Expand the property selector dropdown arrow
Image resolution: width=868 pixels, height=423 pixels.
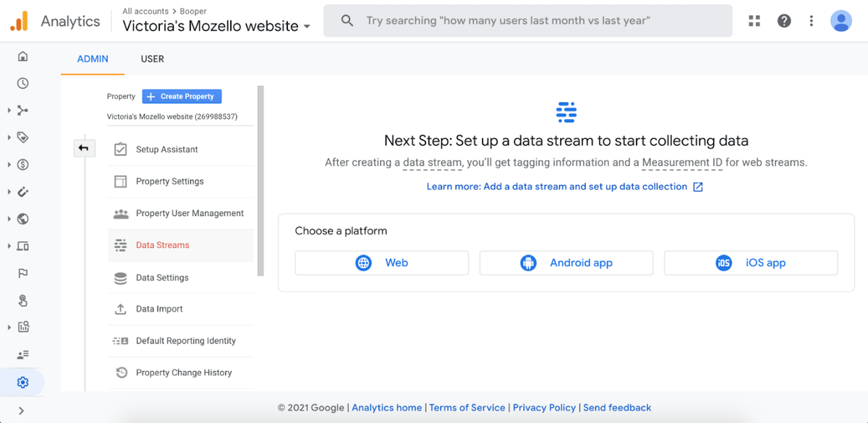[307, 27]
